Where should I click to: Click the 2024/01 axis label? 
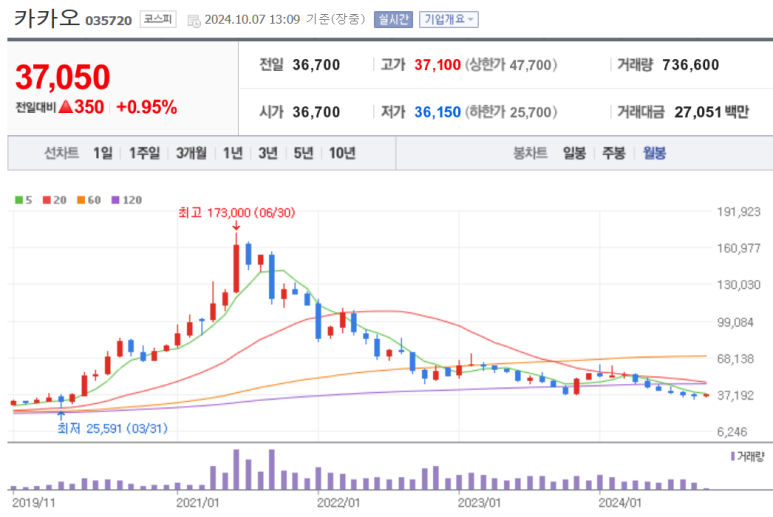(620, 503)
